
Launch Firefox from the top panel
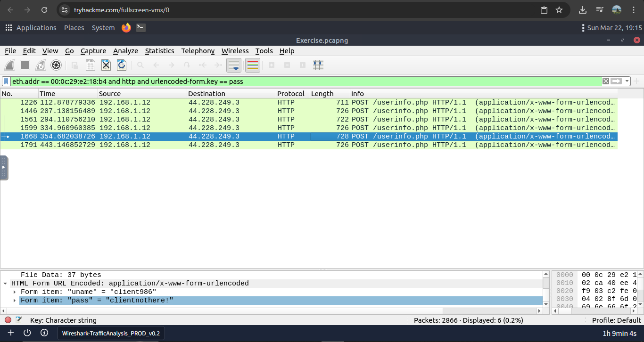pyautogui.click(x=126, y=28)
